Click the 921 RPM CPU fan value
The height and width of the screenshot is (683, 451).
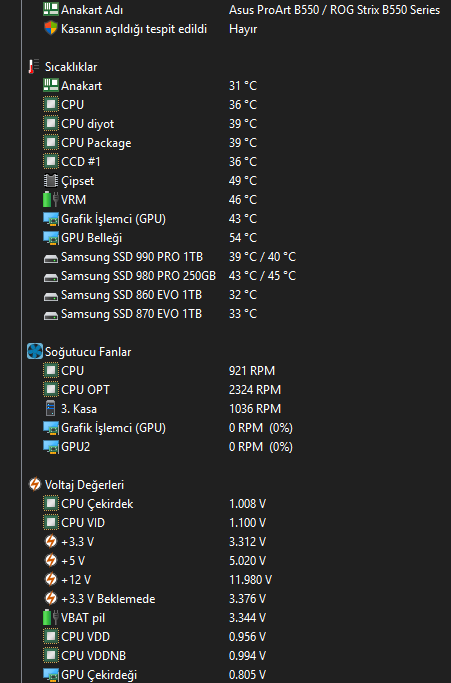click(x=252, y=371)
